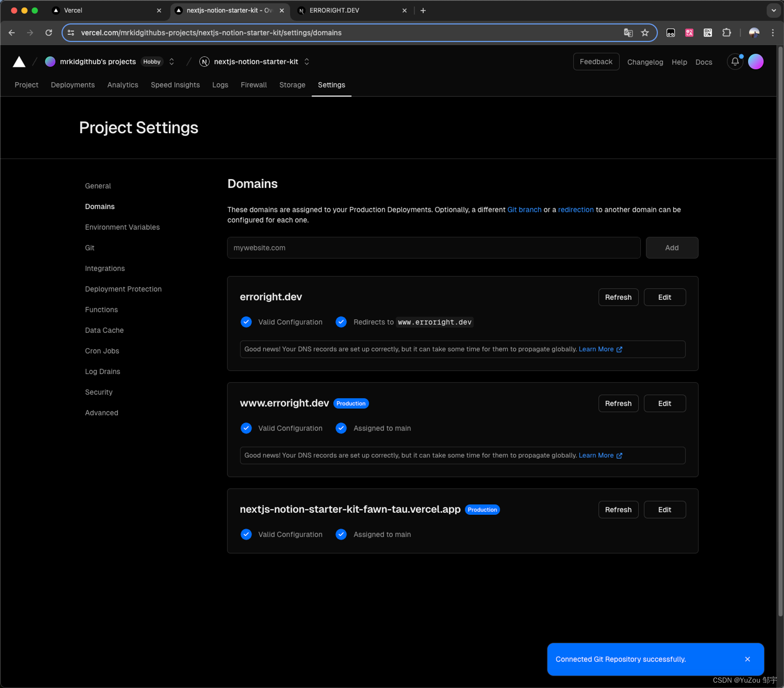Open the Changelog link
Screen dimensions: 784x688
(645, 62)
